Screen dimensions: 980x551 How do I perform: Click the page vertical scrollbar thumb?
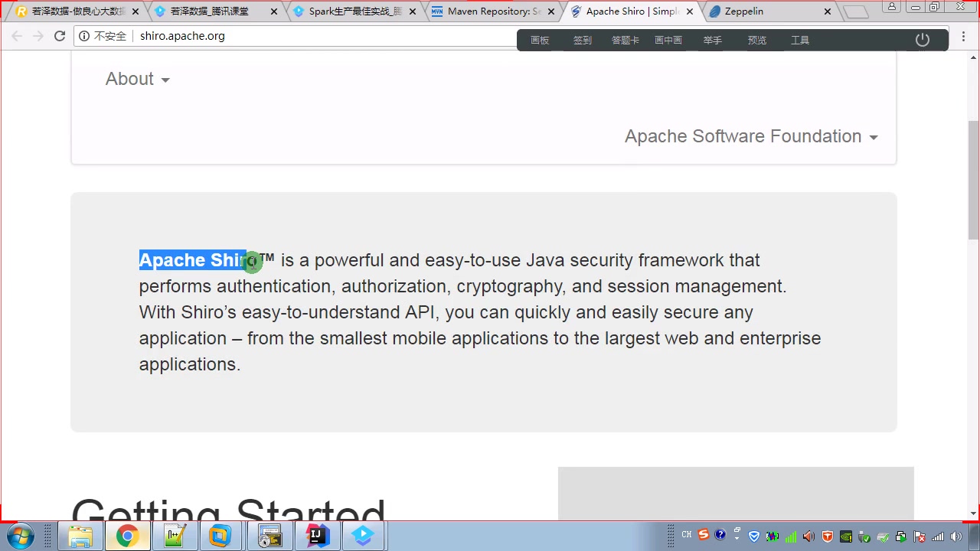(x=973, y=180)
